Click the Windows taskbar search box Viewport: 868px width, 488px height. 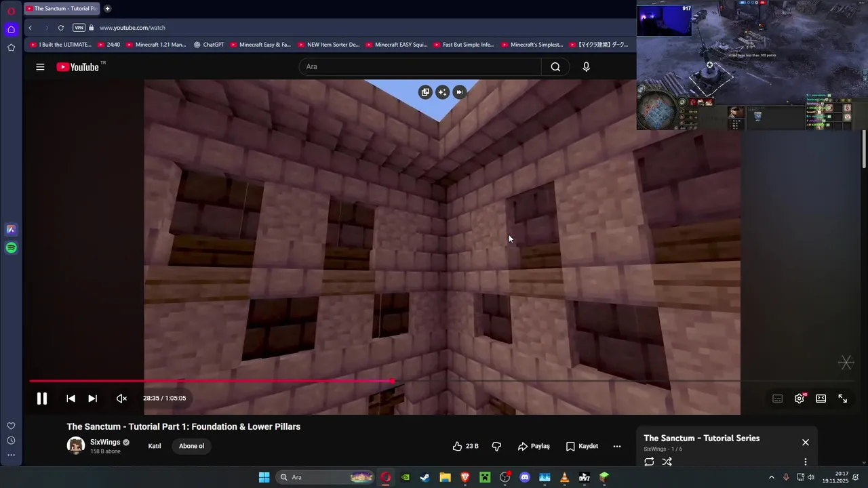(325, 477)
